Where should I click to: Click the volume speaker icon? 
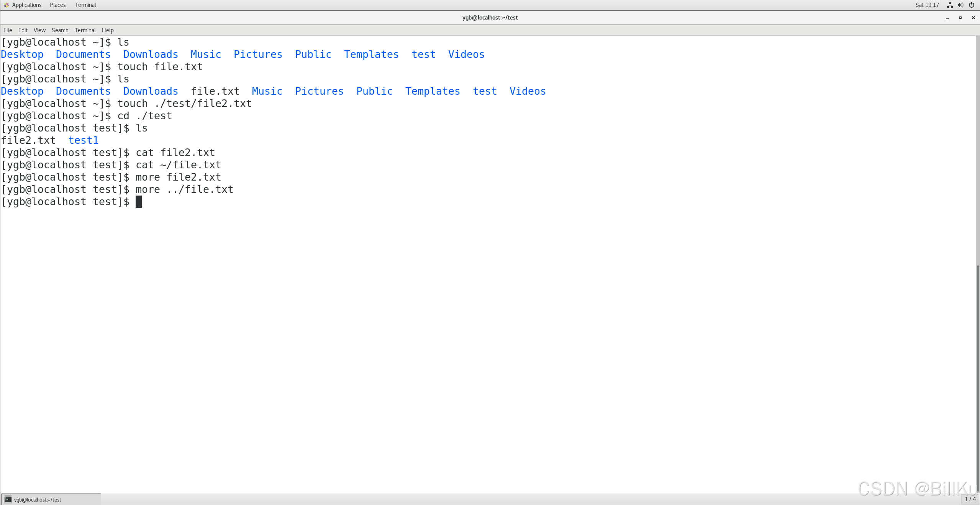[960, 5]
